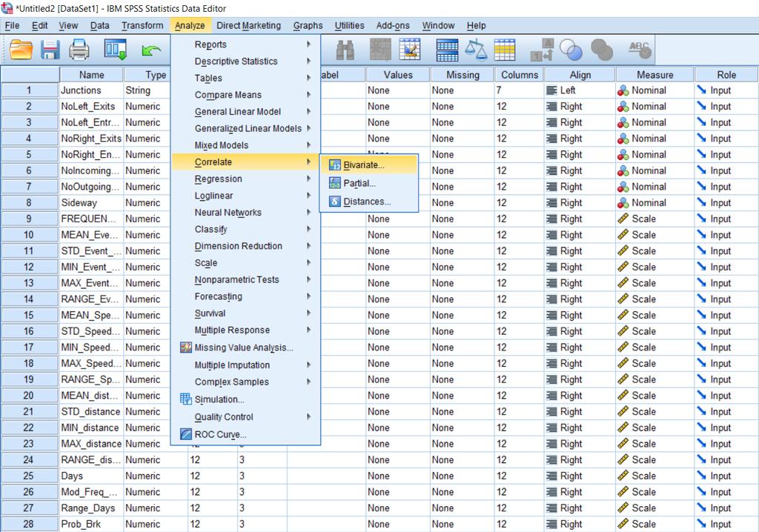Click the green Undo arrow icon
Image resolution: width=759 pixels, height=532 pixels.
151,50
